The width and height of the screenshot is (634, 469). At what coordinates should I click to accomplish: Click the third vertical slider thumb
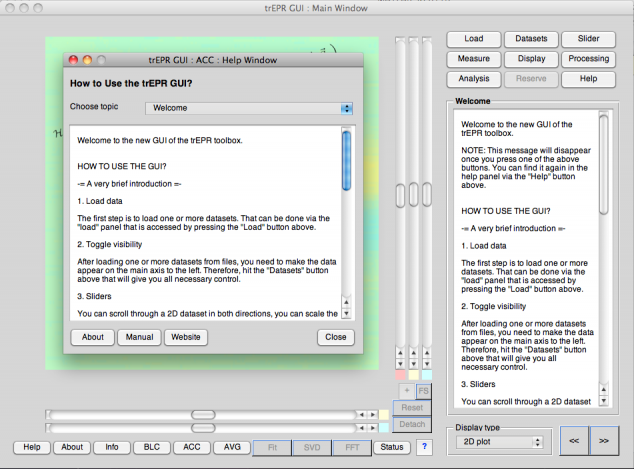(427, 194)
